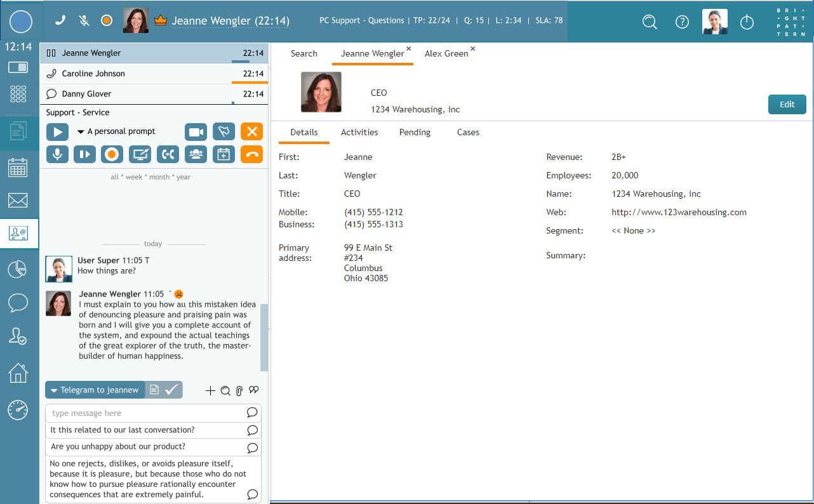Open the envelope mail sidebar icon
The image size is (814, 504).
18,201
